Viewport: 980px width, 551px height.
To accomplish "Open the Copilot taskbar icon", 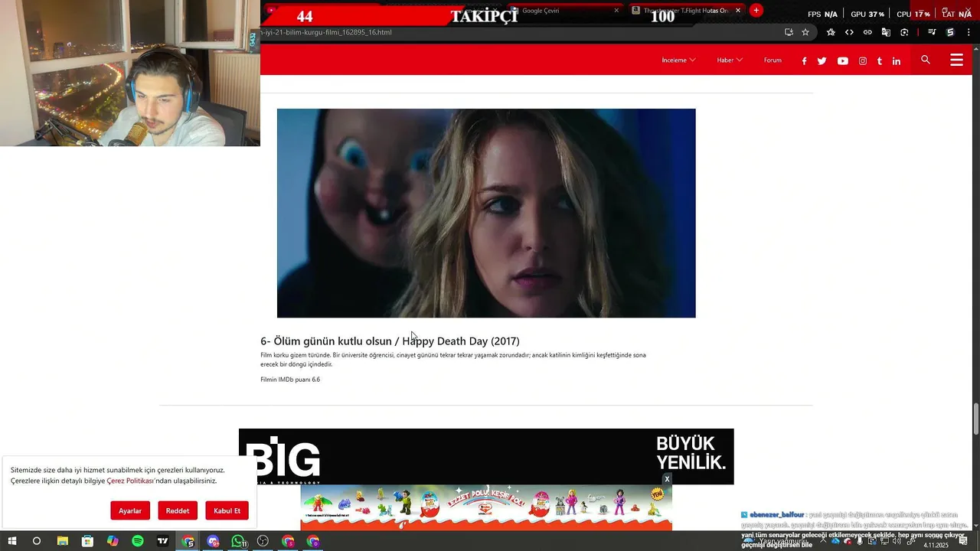I will (x=113, y=541).
